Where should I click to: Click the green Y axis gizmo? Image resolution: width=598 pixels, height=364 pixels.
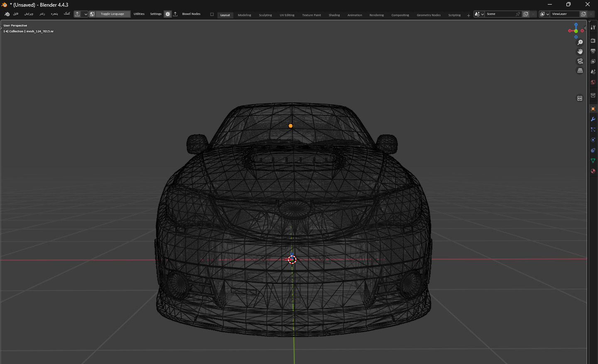point(576,31)
